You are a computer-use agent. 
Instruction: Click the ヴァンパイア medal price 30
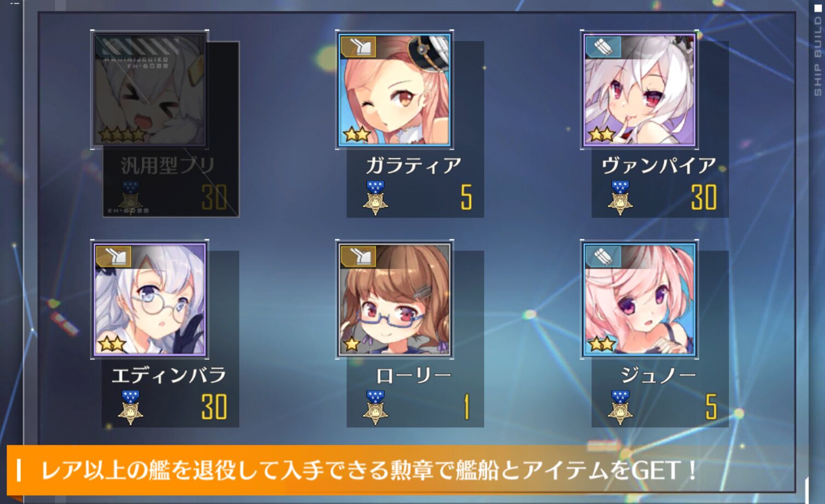tap(704, 197)
